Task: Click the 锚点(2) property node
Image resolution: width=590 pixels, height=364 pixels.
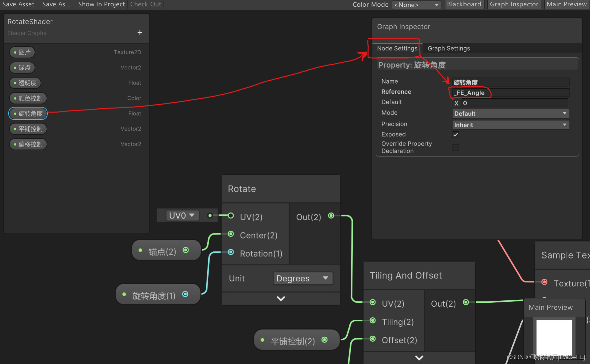Action: tap(167, 250)
